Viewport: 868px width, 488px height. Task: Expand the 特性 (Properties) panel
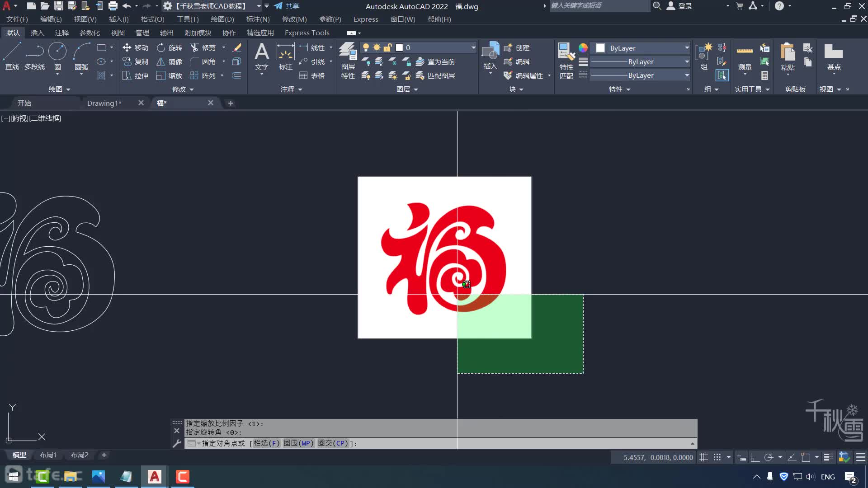(x=619, y=89)
